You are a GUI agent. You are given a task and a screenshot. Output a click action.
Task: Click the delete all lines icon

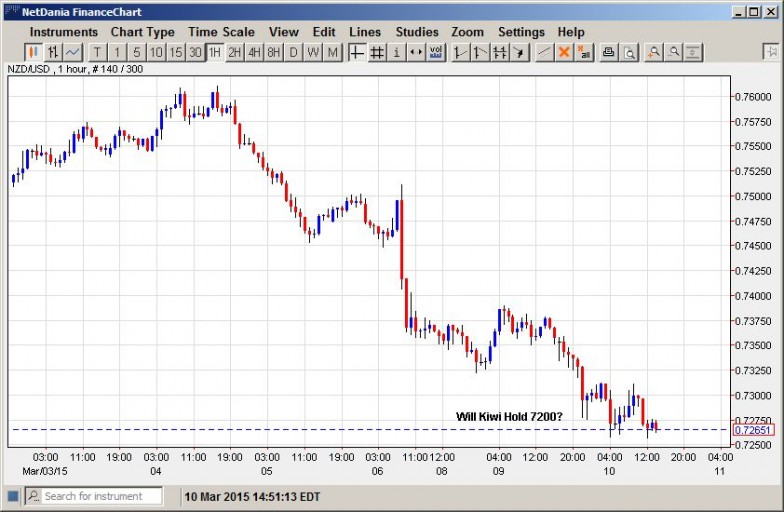point(584,52)
